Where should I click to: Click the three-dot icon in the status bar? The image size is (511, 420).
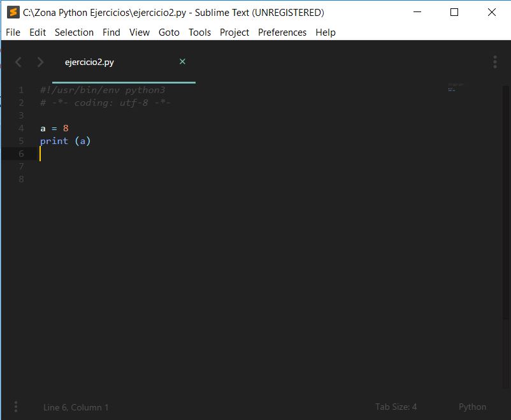(x=15, y=407)
